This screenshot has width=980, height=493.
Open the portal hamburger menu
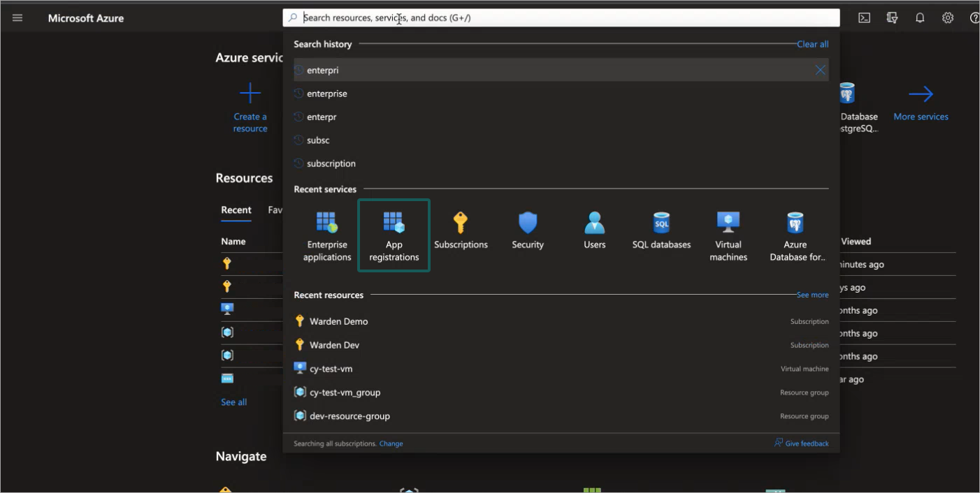tap(17, 17)
